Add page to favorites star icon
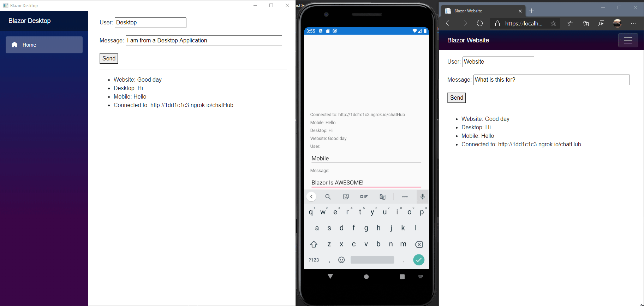Viewport: 644px width, 306px height. click(x=553, y=24)
